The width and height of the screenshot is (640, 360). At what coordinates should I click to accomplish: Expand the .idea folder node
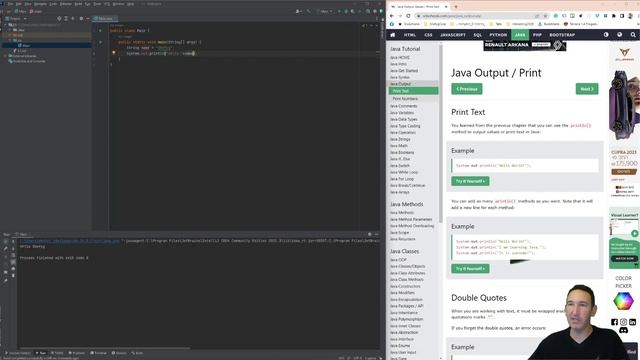(x=10, y=30)
